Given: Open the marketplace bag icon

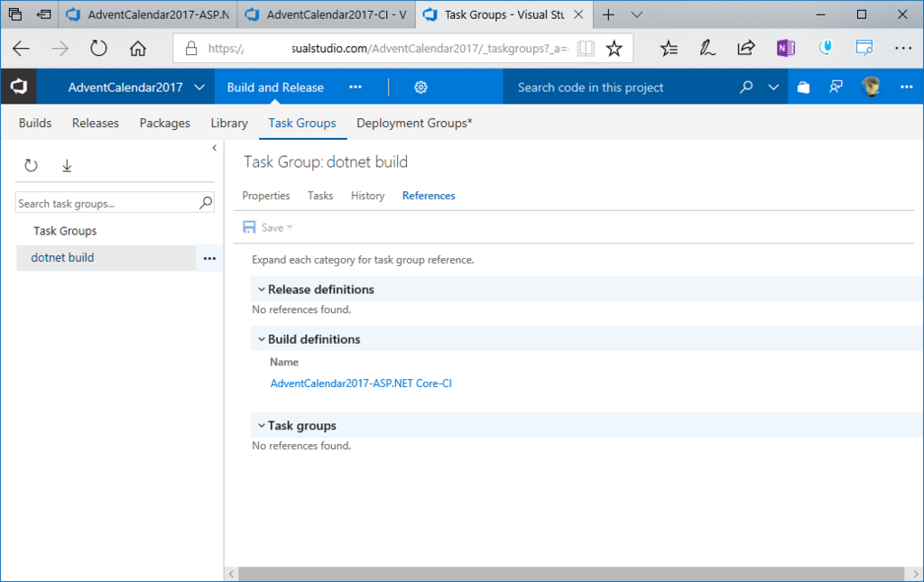Looking at the screenshot, I should coord(803,88).
